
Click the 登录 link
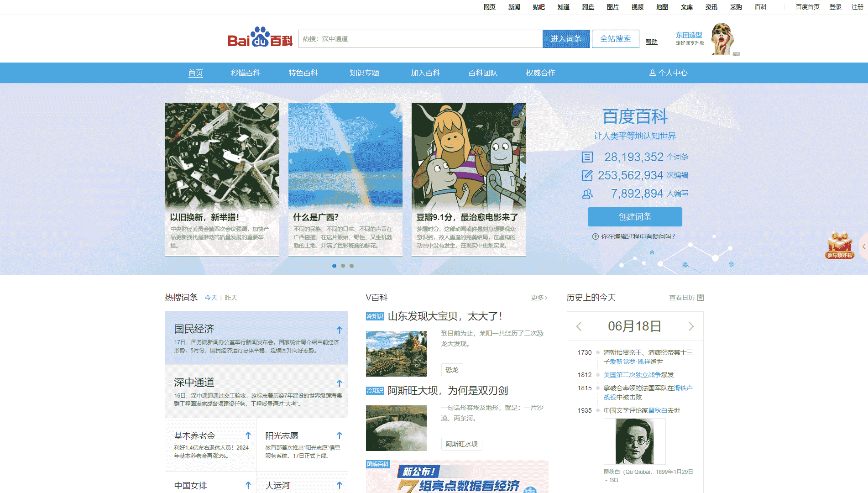click(835, 7)
